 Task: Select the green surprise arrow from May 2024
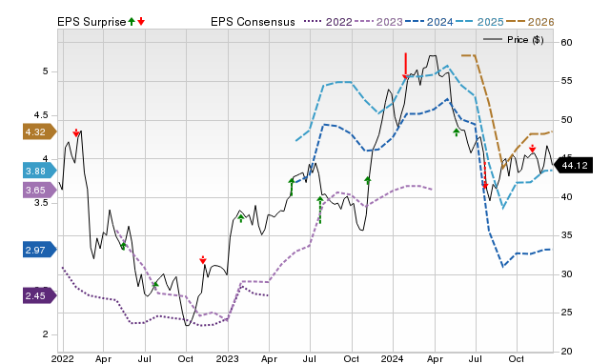457,132
